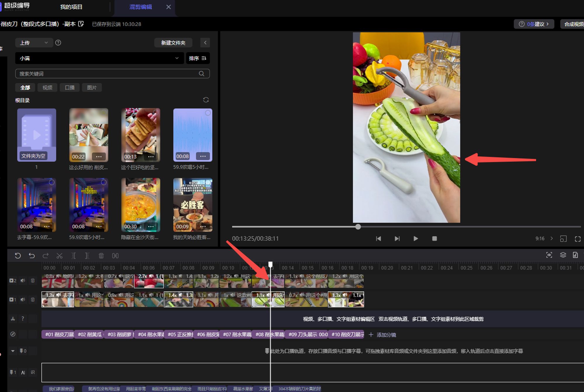Click the undo arrow in timeline toolbar
Screen dimensions: 584x392
pyautogui.click(x=32, y=256)
